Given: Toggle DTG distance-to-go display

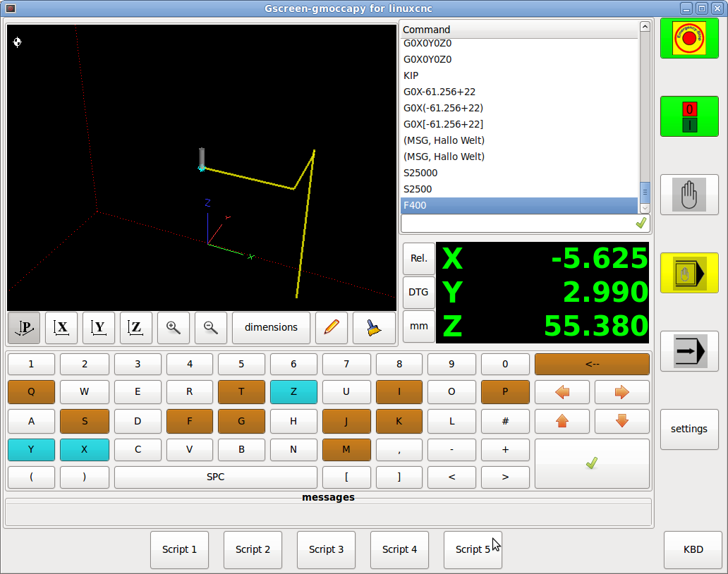Looking at the screenshot, I should pos(419,293).
